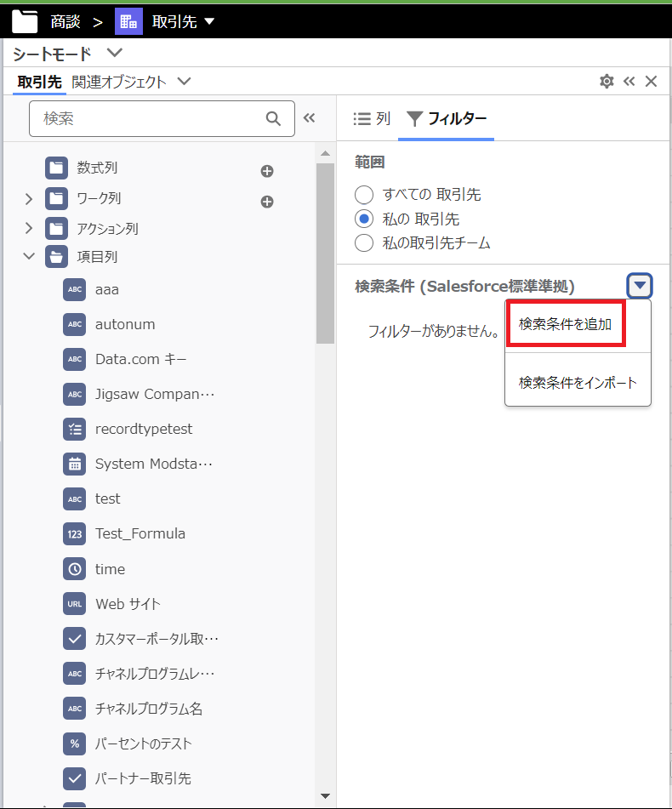Select the 私の 取引先 radio button
The image size is (672, 809).
click(364, 219)
